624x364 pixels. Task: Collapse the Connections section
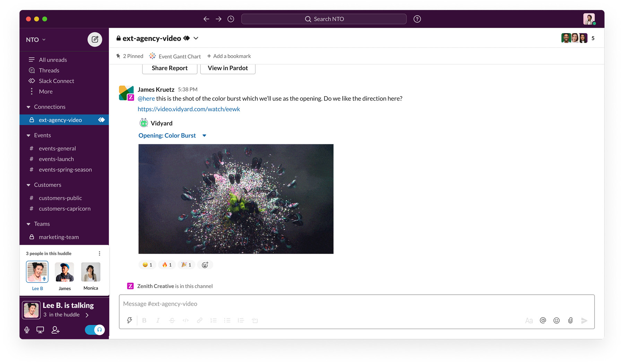click(28, 107)
